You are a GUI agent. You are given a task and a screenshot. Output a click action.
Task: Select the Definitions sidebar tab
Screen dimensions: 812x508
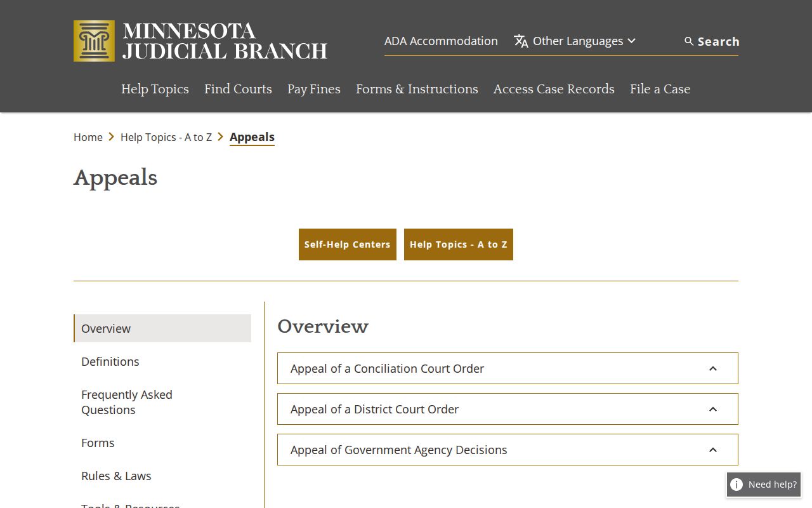tap(162, 361)
